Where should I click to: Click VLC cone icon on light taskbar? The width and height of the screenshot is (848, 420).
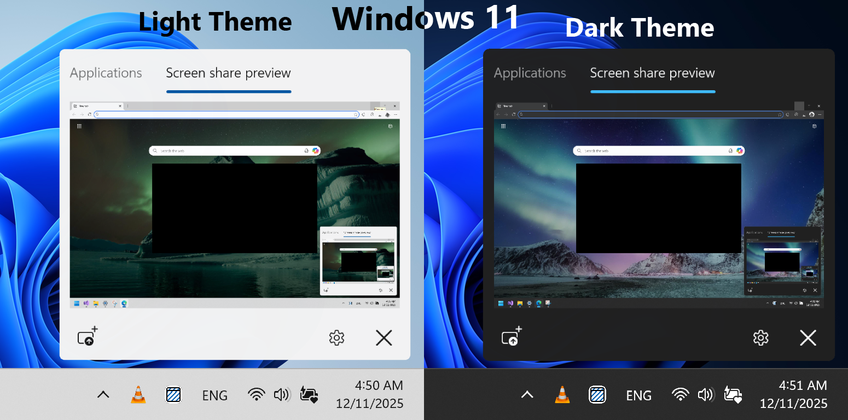click(138, 395)
